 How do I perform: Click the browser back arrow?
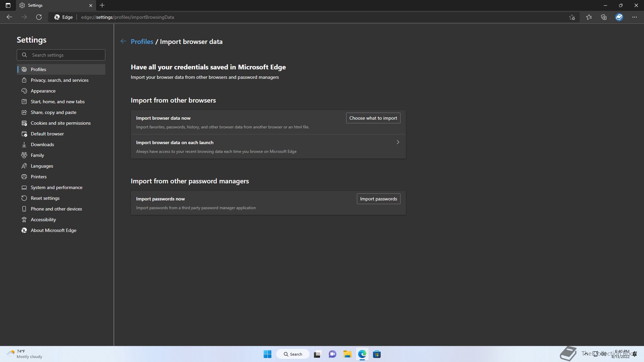[9, 17]
